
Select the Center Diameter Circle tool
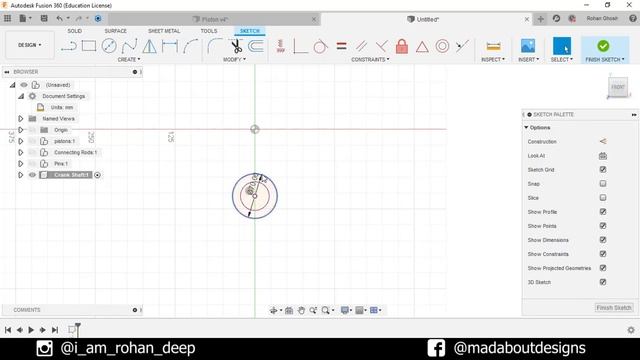click(109, 46)
